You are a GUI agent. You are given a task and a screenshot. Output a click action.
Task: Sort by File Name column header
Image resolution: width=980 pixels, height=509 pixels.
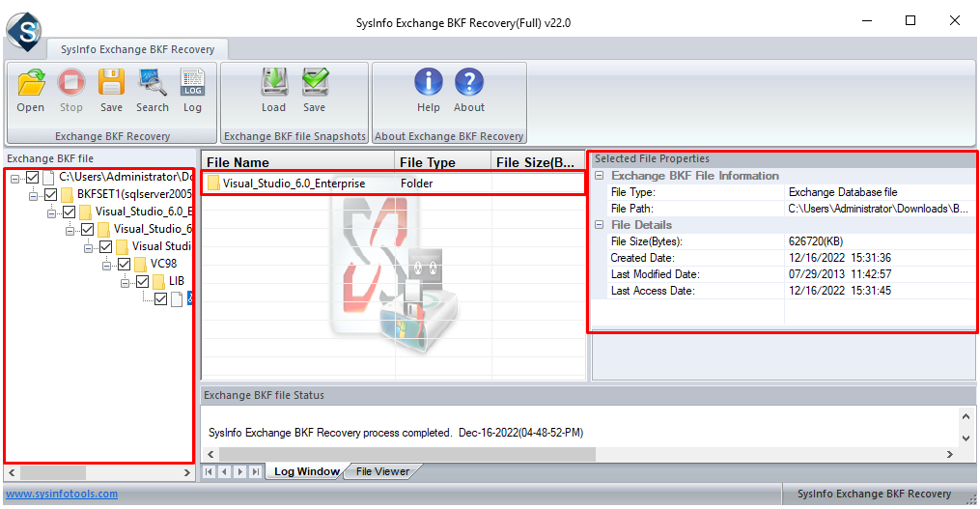298,162
